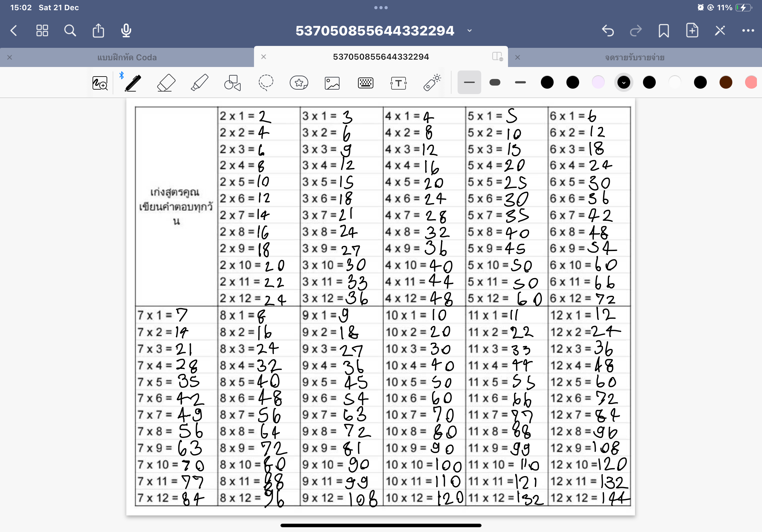Open the selected black color options
Screen dimensions: 762x532
pos(624,82)
